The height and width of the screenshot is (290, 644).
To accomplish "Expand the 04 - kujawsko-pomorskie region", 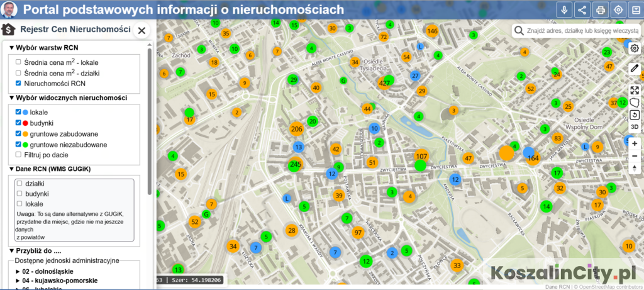I will click(x=18, y=281).
